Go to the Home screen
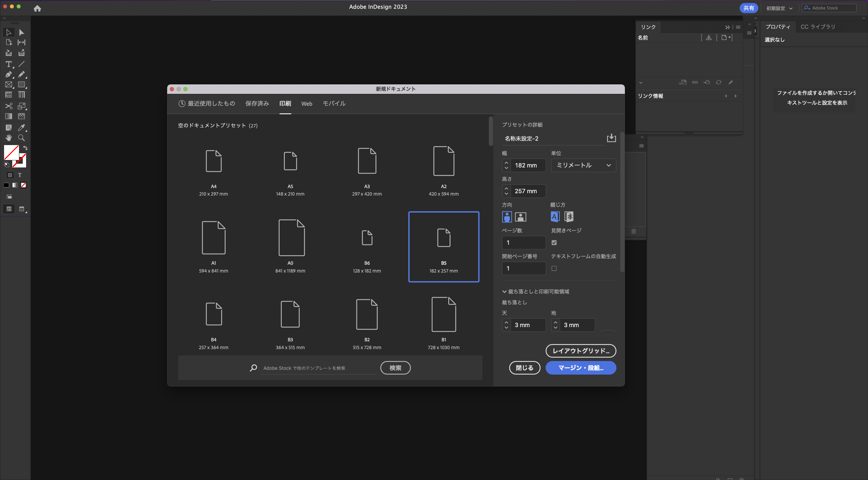868x480 pixels. point(37,8)
